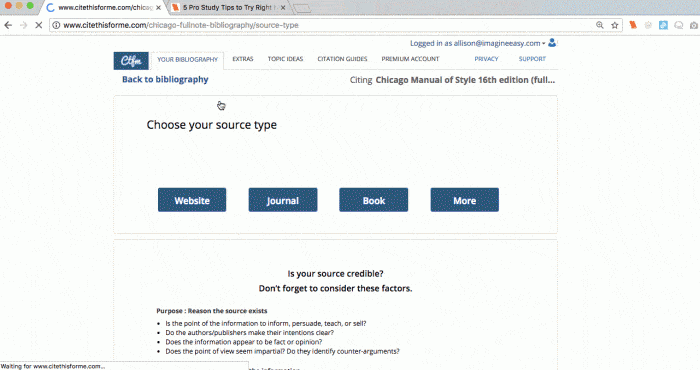The width and height of the screenshot is (700, 370).
Task: Click 'Is your source credible?' heading
Action: tap(335, 274)
